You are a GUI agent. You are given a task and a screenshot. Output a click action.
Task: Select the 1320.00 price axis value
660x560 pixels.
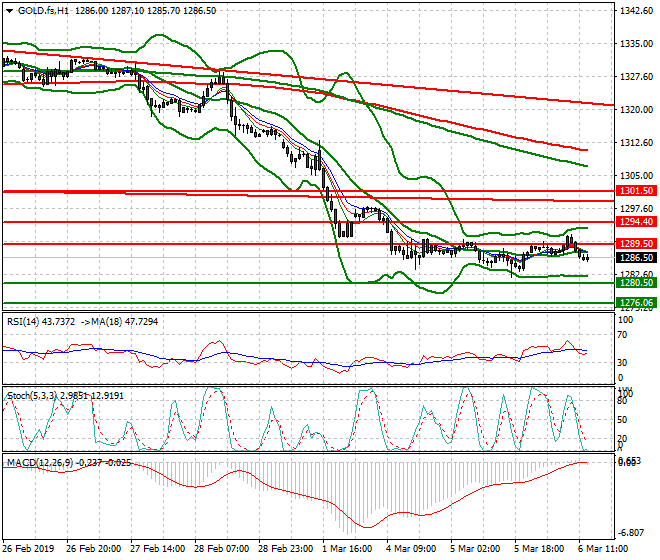click(x=636, y=109)
